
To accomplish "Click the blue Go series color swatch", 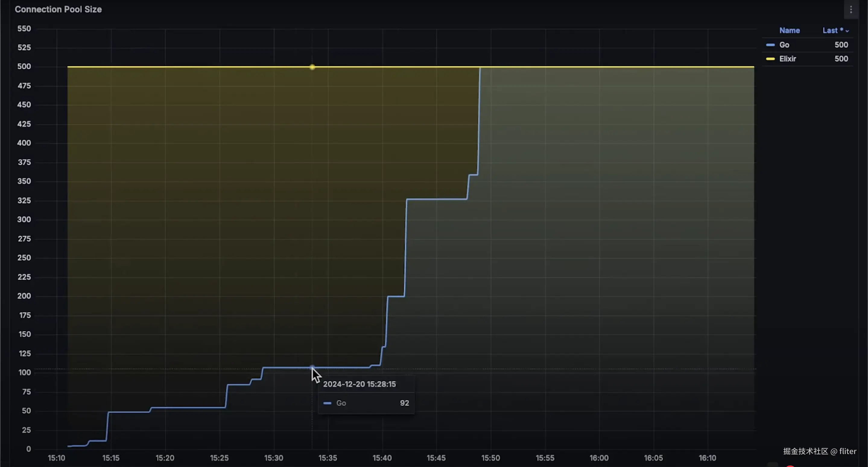I will point(770,45).
